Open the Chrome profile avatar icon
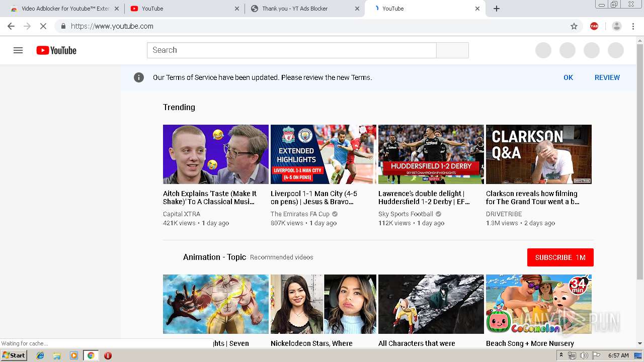Image resolution: width=644 pixels, height=362 pixels. tap(617, 26)
